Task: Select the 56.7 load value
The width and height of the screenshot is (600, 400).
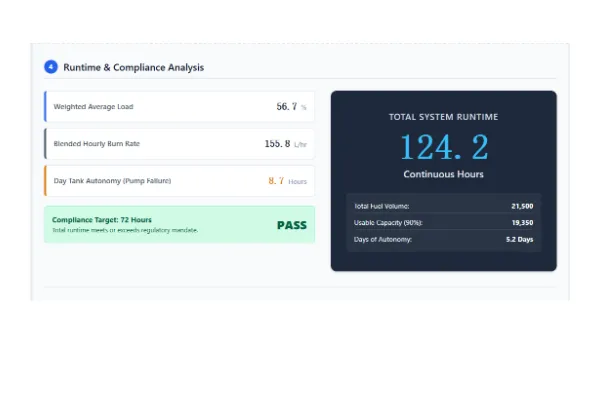Action: click(287, 106)
